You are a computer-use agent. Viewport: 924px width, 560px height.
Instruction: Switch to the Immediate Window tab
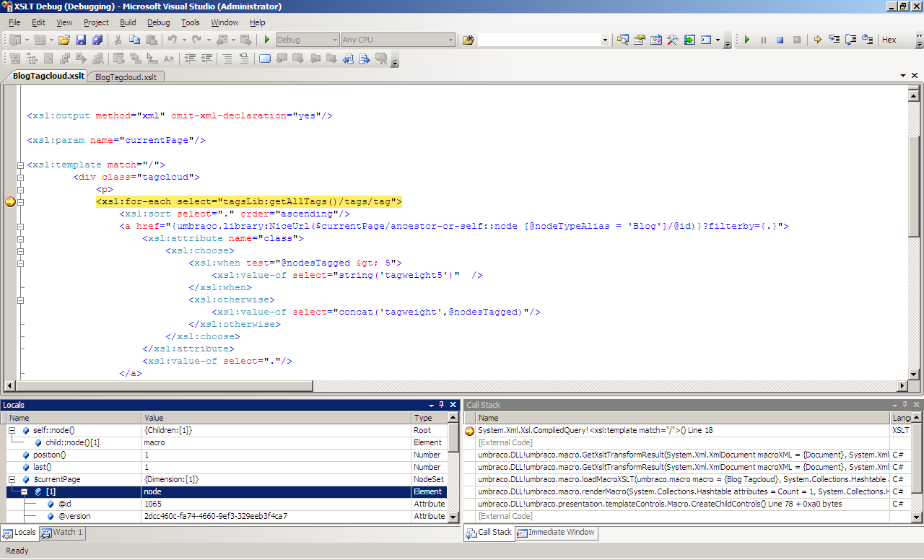[556, 533]
